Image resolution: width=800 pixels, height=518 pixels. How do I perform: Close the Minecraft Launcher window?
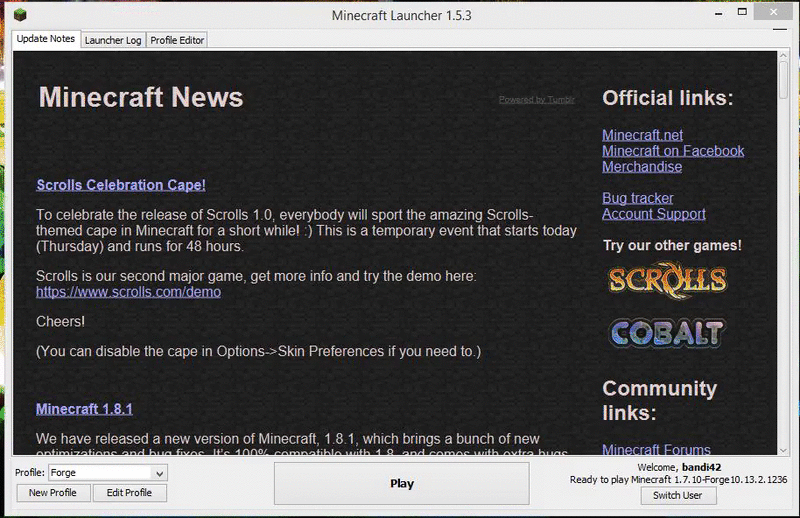[x=773, y=12]
